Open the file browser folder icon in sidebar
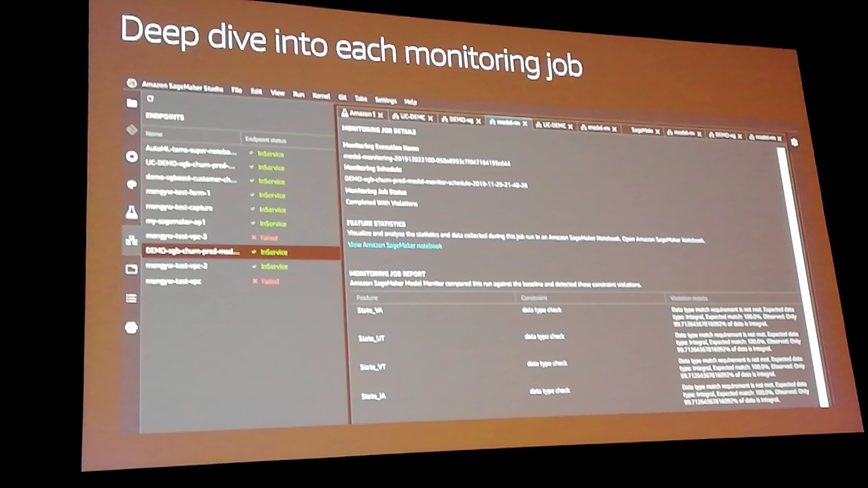Screen dimensions: 868x488 132,103
